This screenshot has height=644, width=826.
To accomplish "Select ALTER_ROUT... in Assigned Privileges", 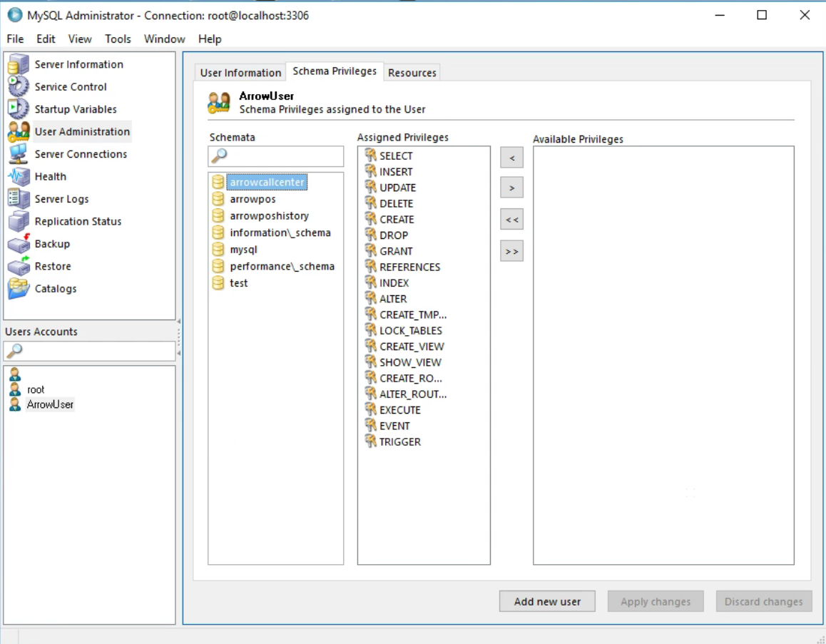I will coord(413,394).
